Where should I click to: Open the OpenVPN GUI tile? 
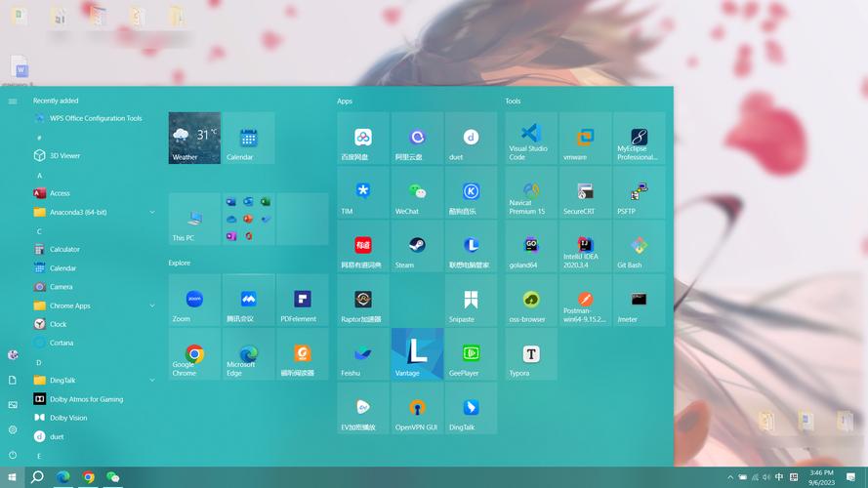pos(417,408)
